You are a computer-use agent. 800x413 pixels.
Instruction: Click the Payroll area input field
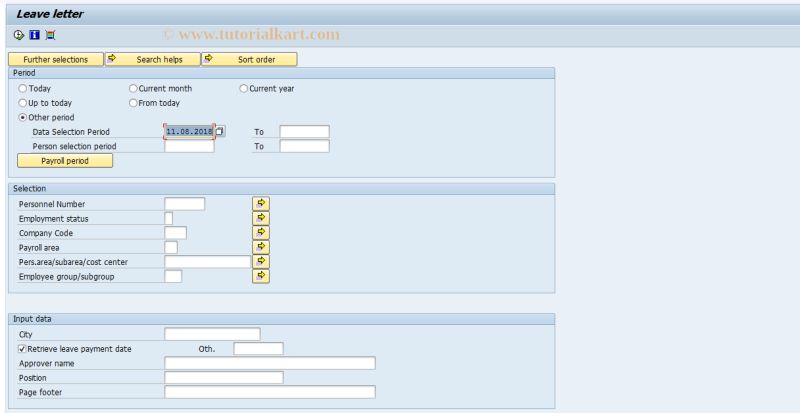171,248
